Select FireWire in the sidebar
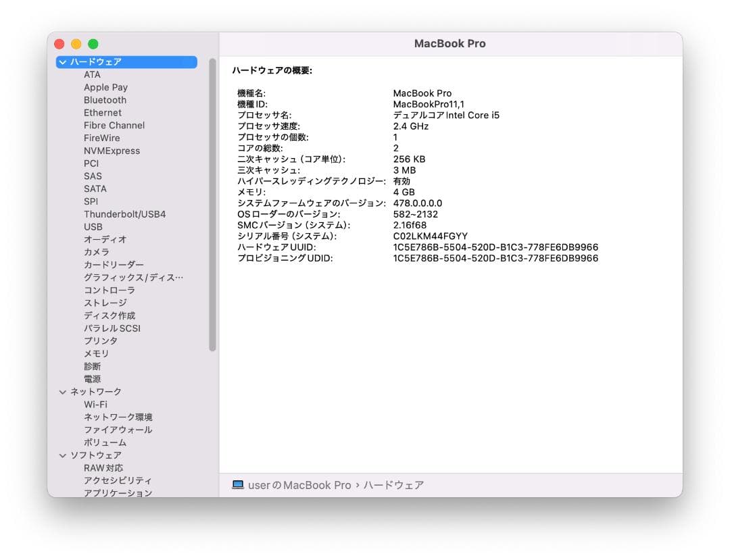Viewport: 730px width, 560px height. tap(101, 138)
